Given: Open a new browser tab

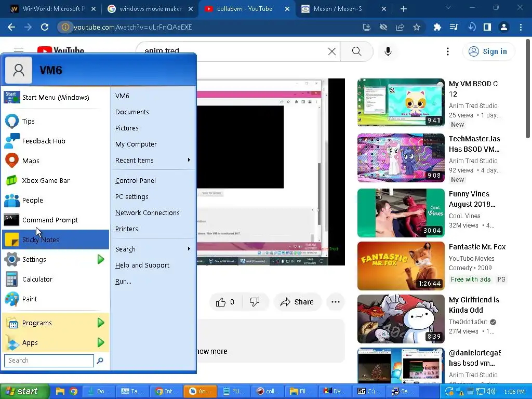Looking at the screenshot, I should tap(403, 9).
